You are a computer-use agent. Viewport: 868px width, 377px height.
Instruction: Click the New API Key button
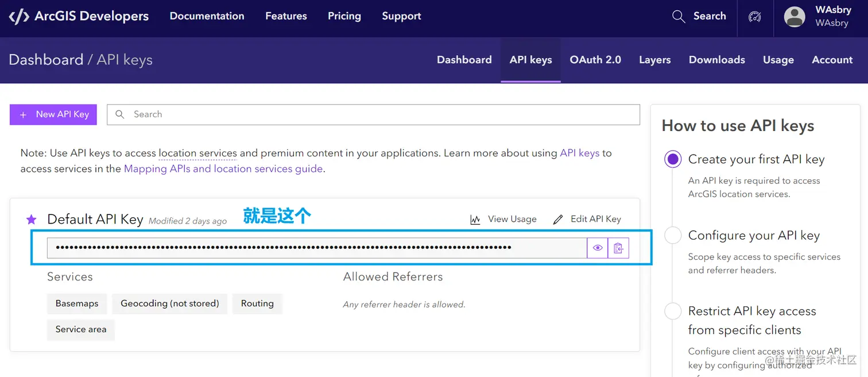53,114
